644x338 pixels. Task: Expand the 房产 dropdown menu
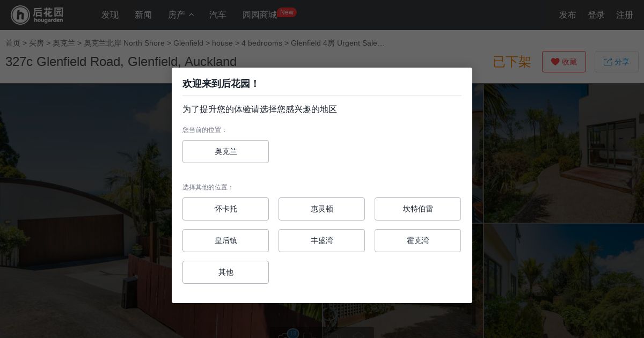pos(181,15)
